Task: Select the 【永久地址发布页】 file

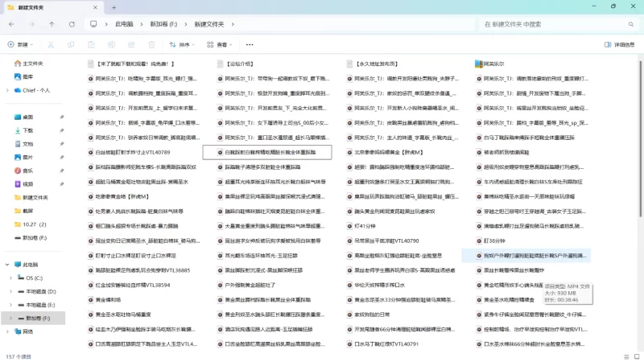Action: point(372,64)
